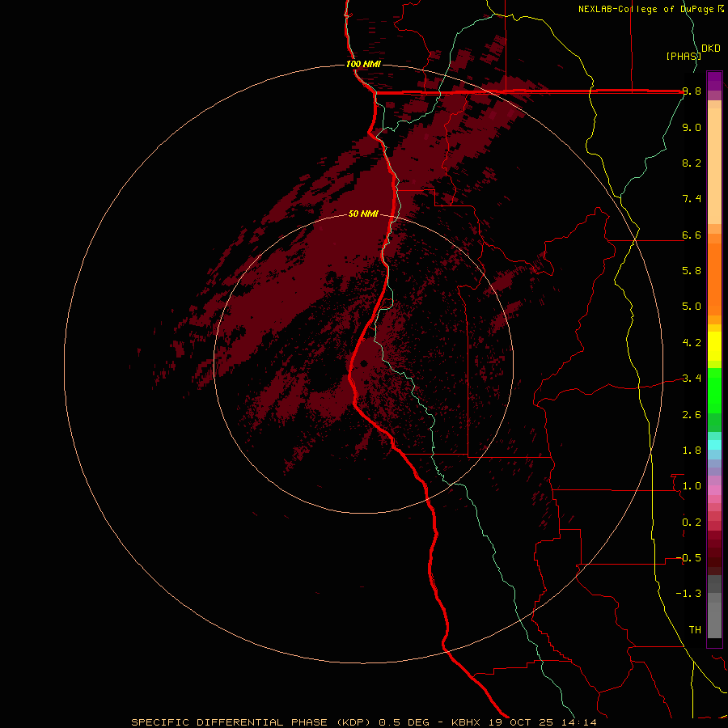Click the KBHX station identifier
The image size is (728, 728).
pos(467,722)
